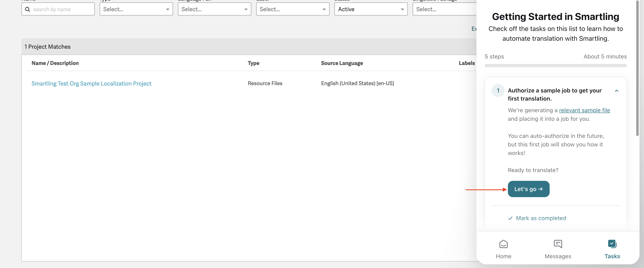Click the Resource Files cell
Screen dimensions: 644x268
pyautogui.click(x=265, y=83)
